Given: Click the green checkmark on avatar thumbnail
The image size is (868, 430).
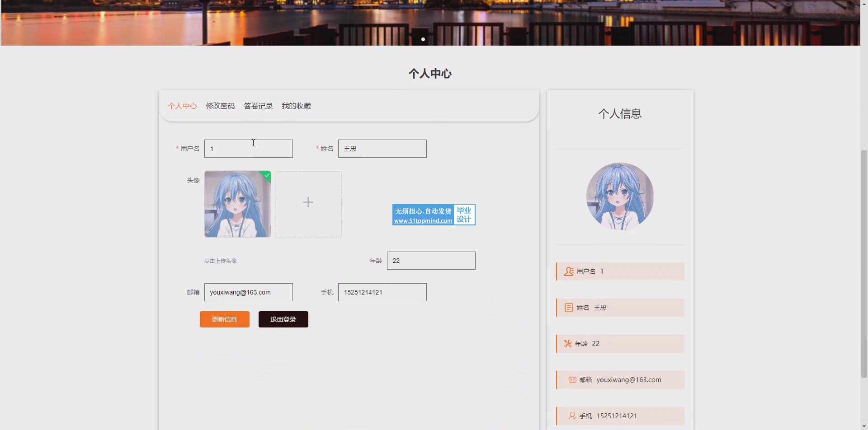Looking at the screenshot, I should pos(267,175).
